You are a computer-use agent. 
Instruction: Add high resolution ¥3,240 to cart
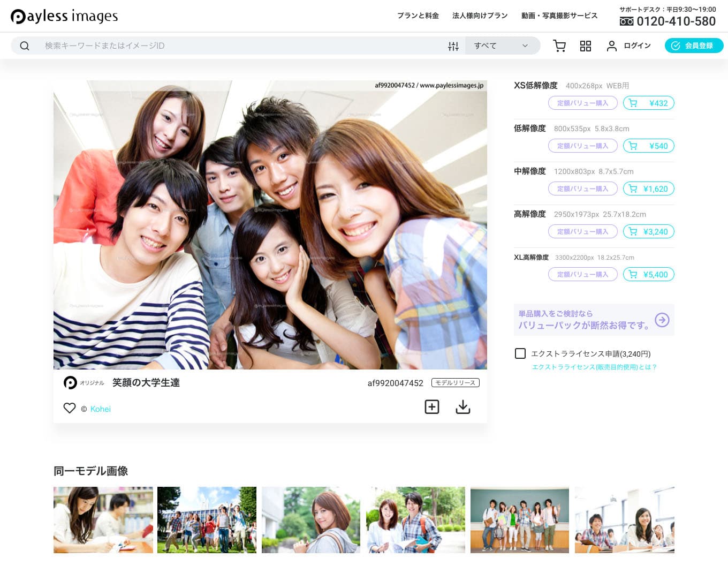[x=648, y=232]
